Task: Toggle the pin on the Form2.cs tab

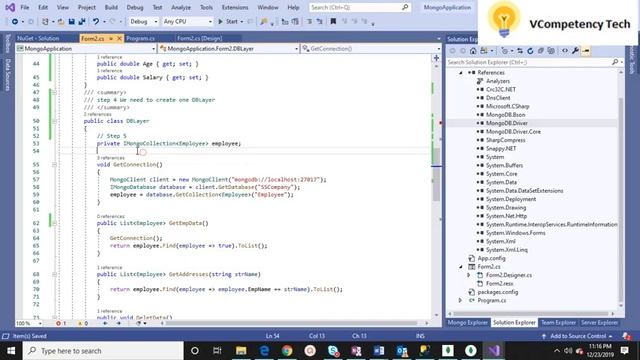Action: click(111, 38)
